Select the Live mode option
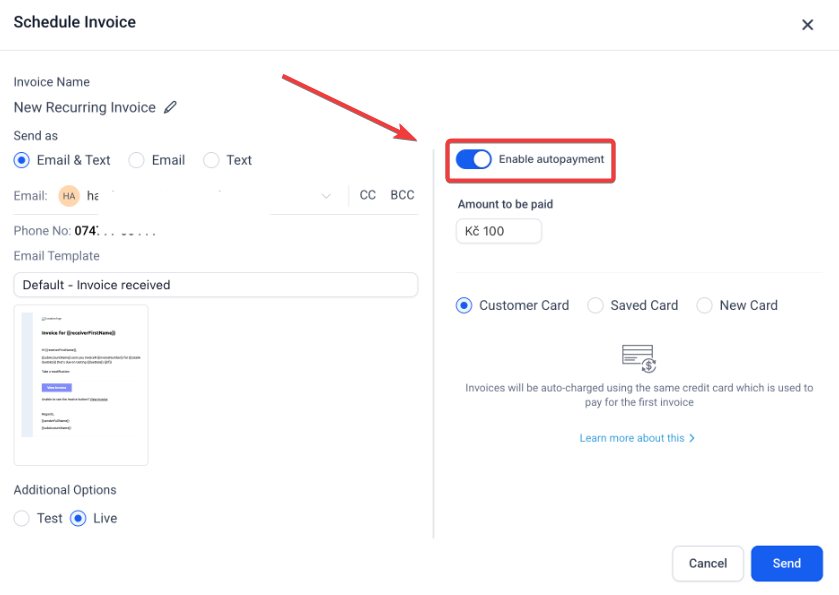This screenshot has height=595, width=839. pos(78,518)
